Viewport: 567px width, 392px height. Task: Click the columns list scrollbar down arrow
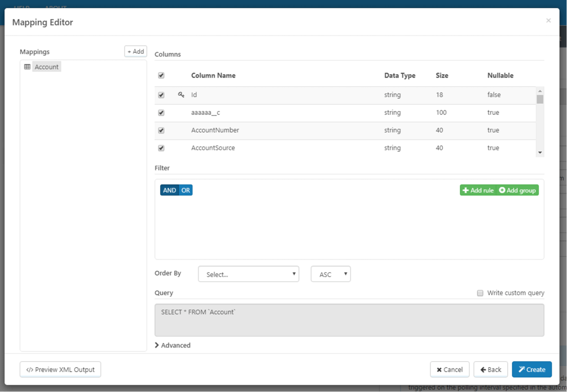540,153
